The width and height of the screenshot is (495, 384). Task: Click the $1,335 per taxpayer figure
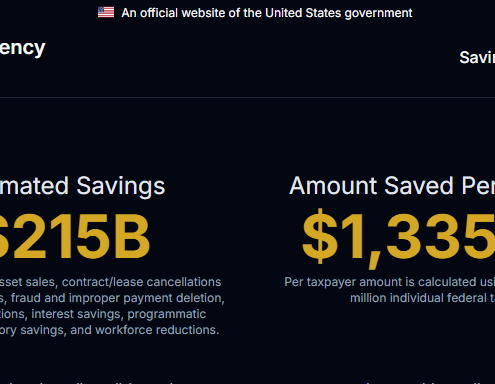[398, 238]
